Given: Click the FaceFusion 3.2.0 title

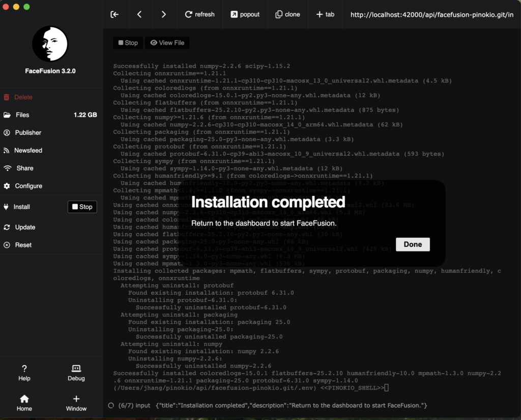Looking at the screenshot, I should [x=50, y=71].
